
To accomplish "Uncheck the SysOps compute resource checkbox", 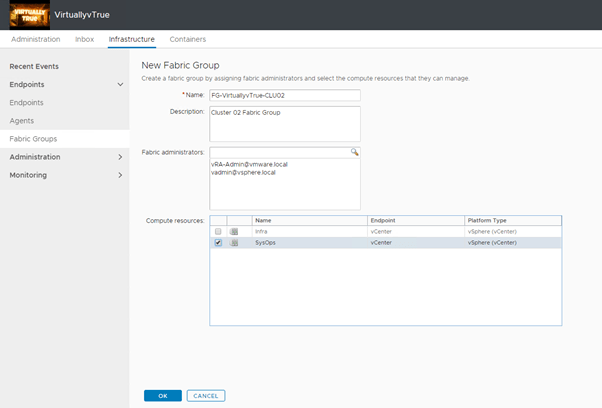I will click(x=218, y=242).
